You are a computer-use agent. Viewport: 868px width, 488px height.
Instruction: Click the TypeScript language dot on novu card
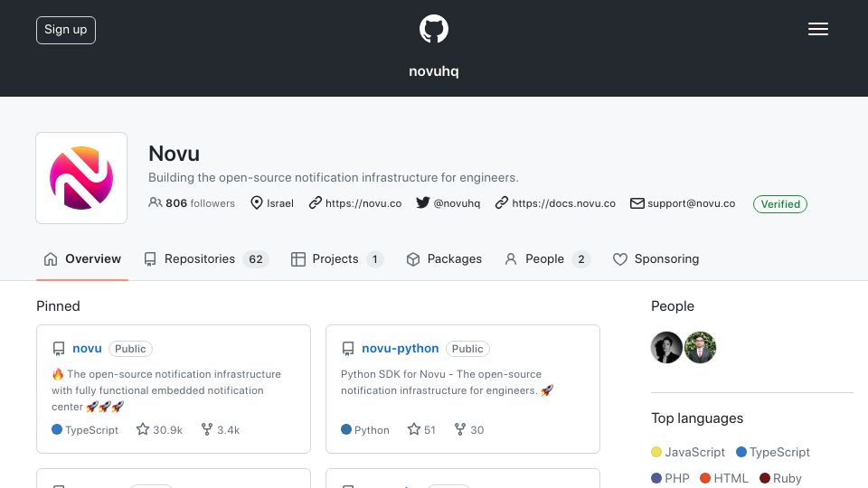coord(56,429)
